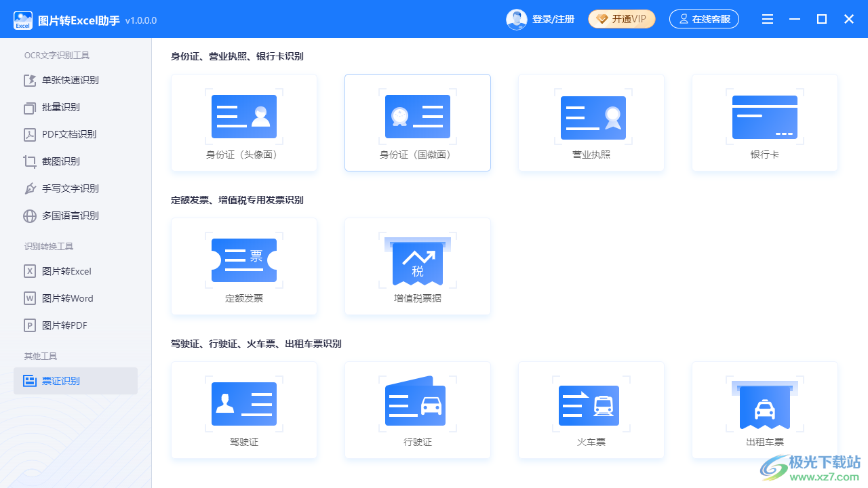Open the 单张快速识别 menu item

(75, 80)
